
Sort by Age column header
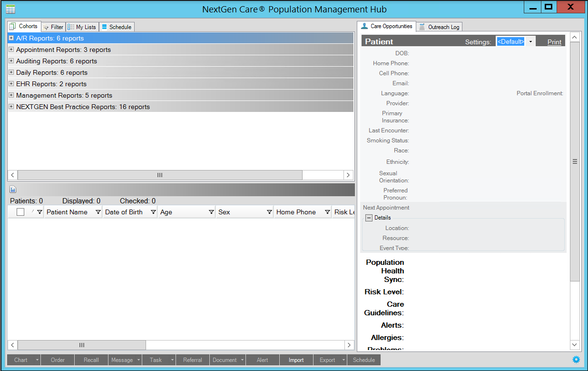click(x=166, y=212)
